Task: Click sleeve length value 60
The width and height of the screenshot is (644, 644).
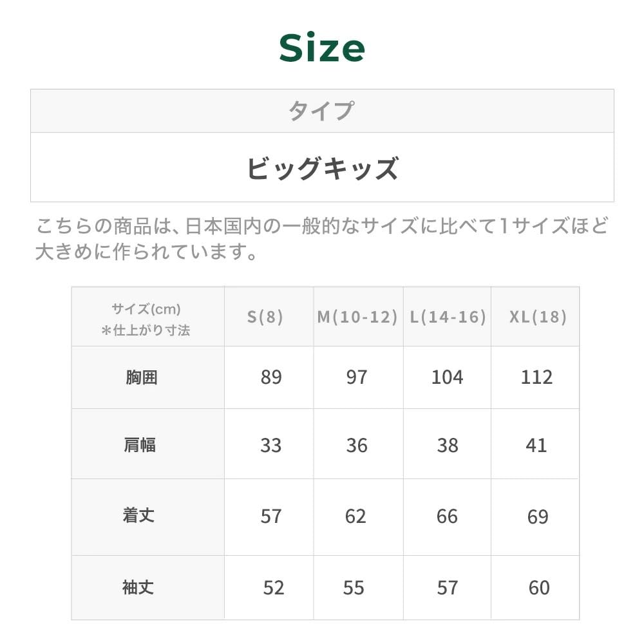Action: [x=538, y=588]
